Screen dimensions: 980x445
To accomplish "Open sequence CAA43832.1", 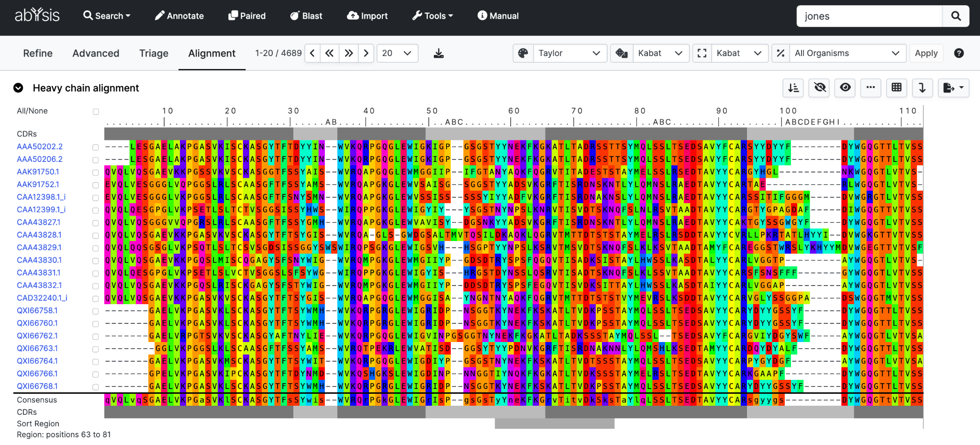I will (39, 285).
